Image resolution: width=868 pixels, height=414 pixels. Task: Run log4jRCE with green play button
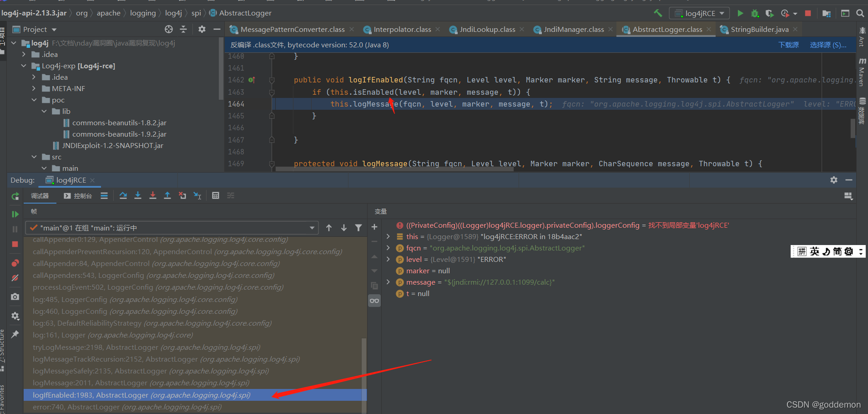[x=740, y=13]
